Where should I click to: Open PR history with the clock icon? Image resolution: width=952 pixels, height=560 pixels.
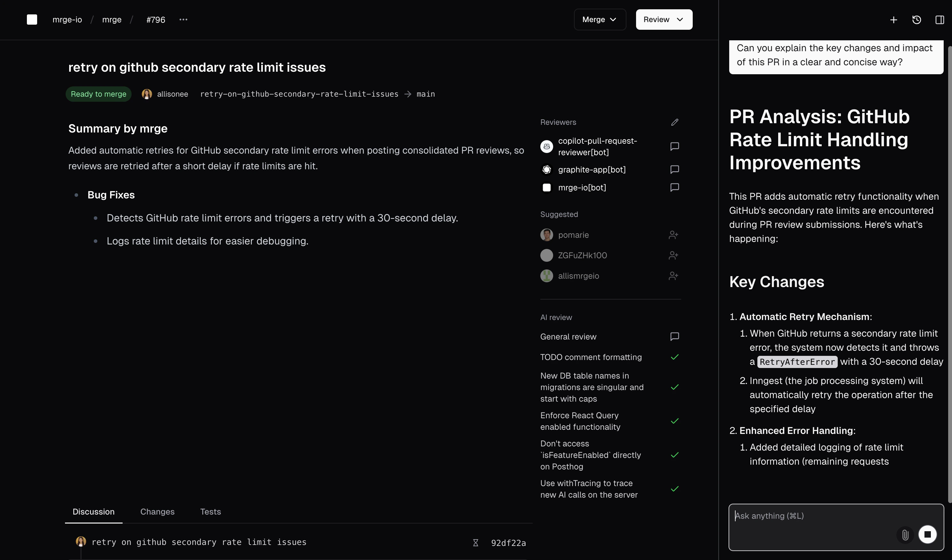point(916,20)
